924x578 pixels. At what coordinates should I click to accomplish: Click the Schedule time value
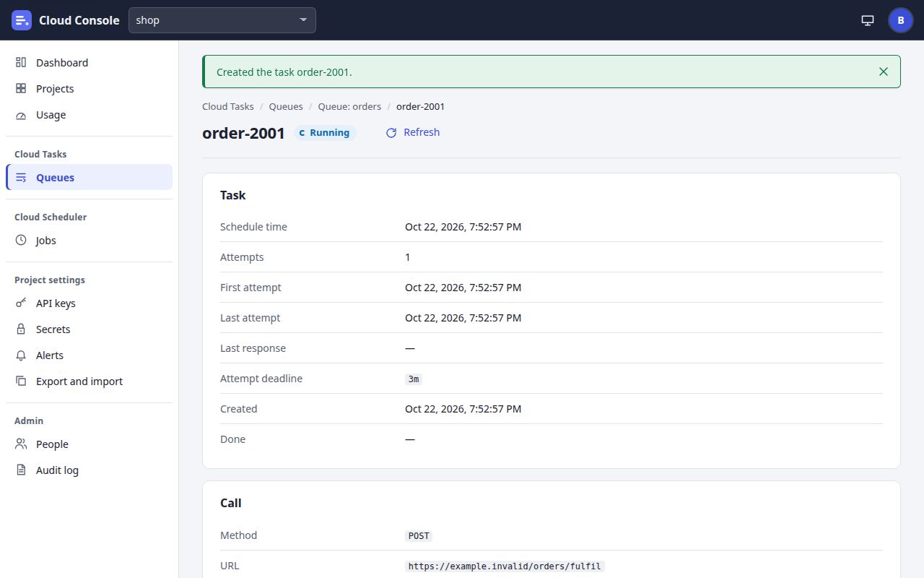point(463,227)
